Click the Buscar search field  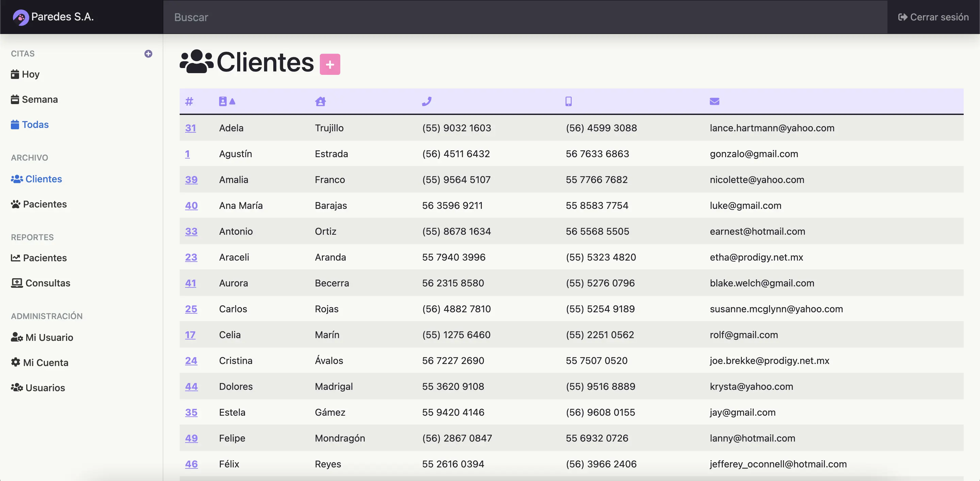(525, 17)
